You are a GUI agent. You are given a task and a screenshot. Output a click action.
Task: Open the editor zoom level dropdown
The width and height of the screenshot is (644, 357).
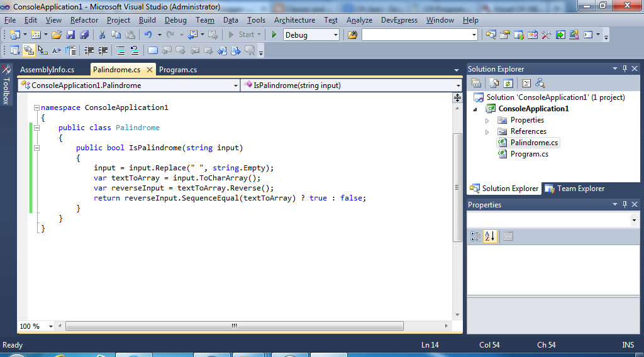point(51,326)
